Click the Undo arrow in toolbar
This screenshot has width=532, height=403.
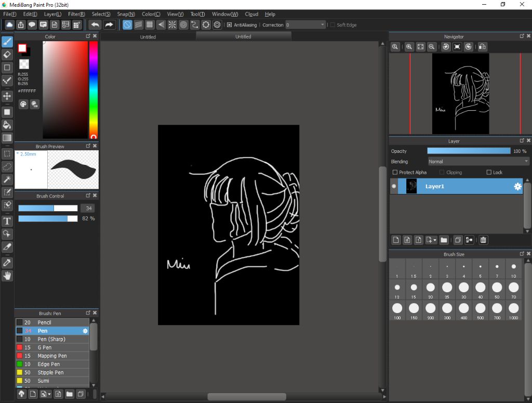pyautogui.click(x=96, y=25)
